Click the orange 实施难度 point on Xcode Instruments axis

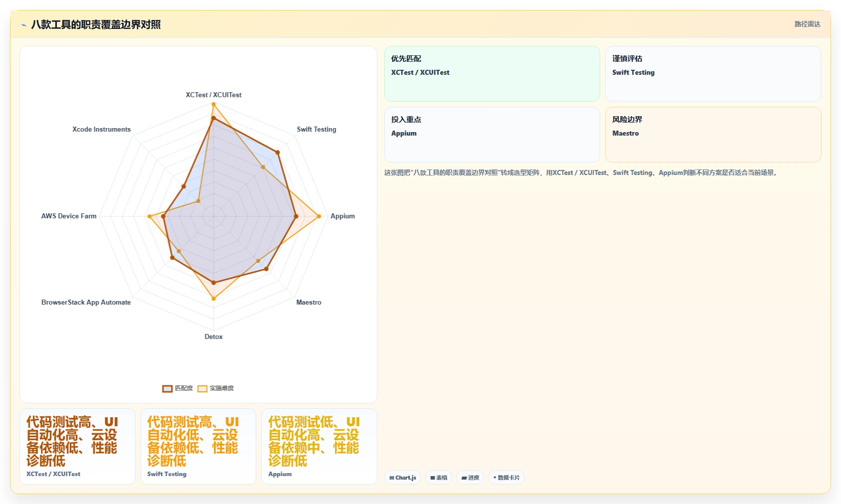pyautogui.click(x=198, y=201)
